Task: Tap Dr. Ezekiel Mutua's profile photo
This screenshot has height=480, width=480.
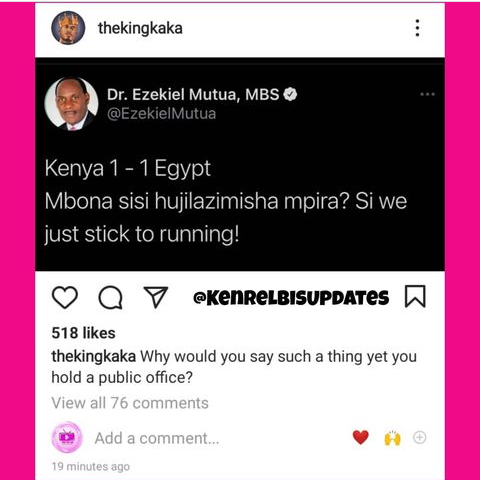Action: (x=71, y=104)
